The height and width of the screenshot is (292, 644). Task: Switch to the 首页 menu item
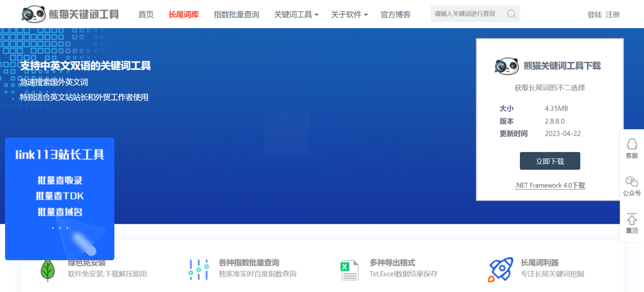coord(146,14)
